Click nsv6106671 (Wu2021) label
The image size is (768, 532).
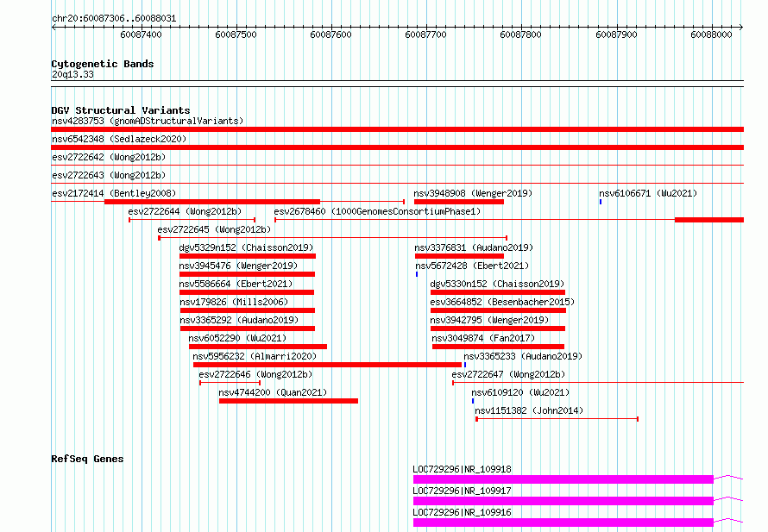pos(648,193)
